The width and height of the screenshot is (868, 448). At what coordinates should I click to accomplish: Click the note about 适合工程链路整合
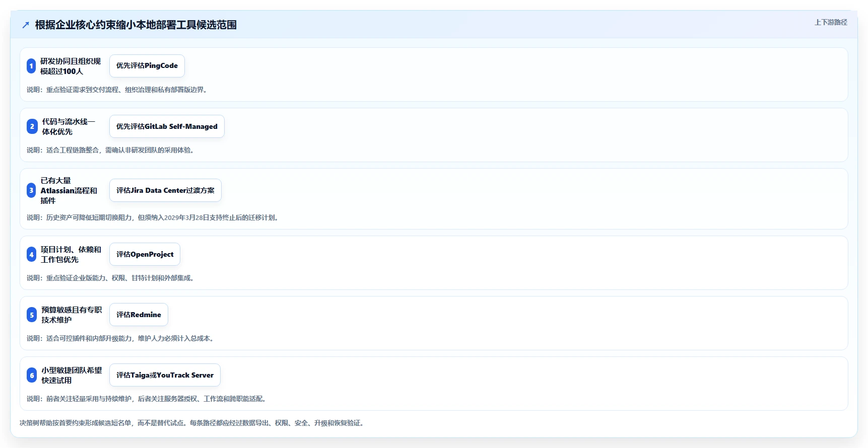(x=111, y=150)
